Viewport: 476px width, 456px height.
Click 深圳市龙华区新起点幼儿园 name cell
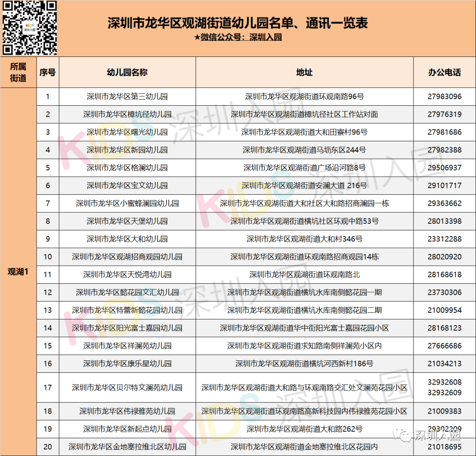[127, 429]
